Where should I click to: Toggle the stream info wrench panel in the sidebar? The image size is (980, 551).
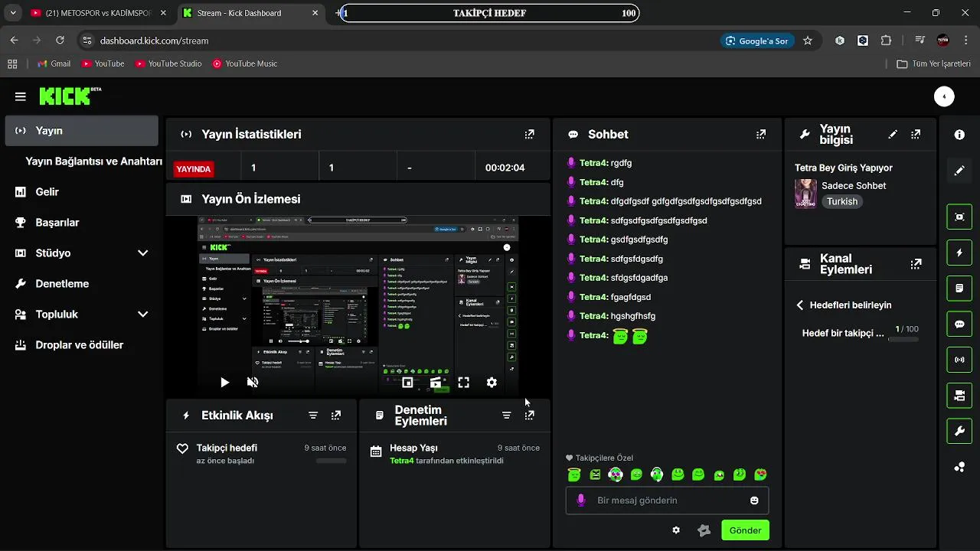coord(959,431)
